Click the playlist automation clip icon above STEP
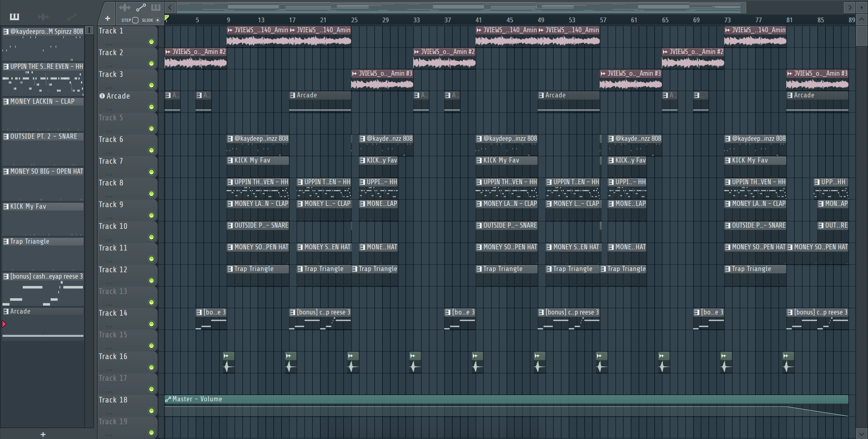The height and width of the screenshot is (439, 868). 141,7
